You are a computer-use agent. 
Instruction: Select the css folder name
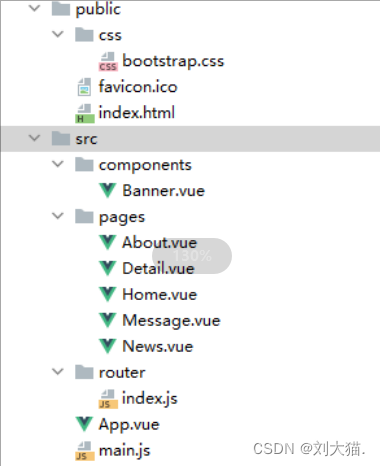110,35
